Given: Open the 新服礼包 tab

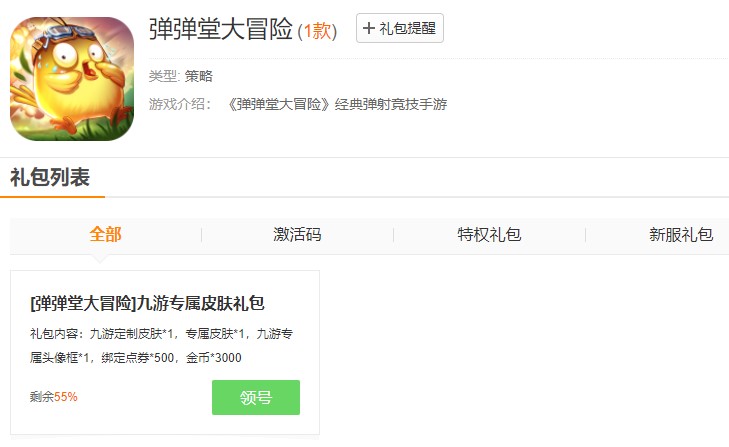Looking at the screenshot, I should tap(681, 234).
